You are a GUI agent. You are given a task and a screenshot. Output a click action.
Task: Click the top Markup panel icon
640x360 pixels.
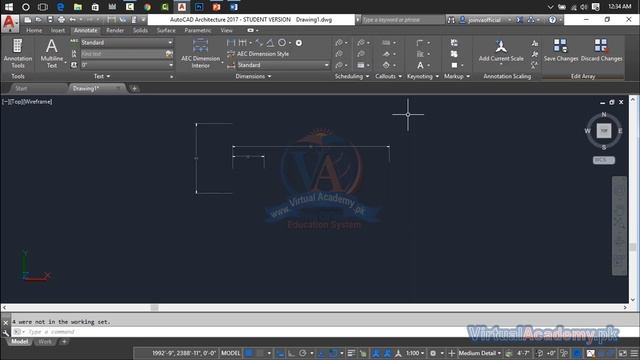pos(454,42)
